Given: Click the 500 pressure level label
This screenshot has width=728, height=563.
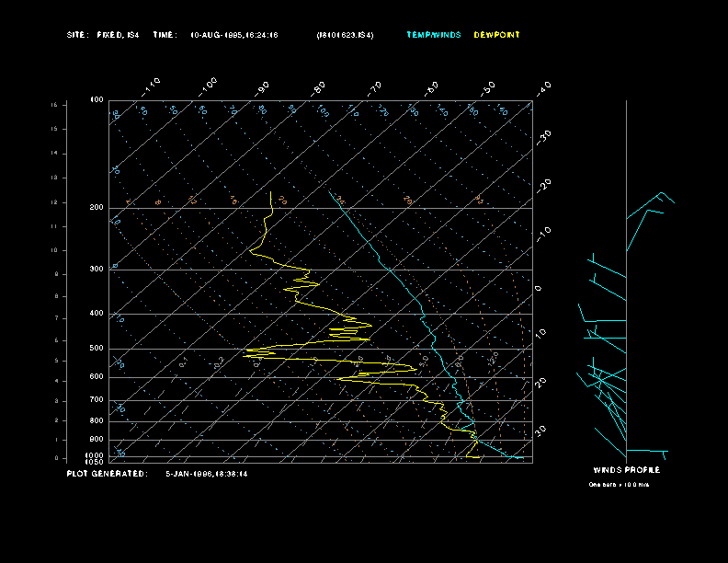Looking at the screenshot, I should pos(97,349).
